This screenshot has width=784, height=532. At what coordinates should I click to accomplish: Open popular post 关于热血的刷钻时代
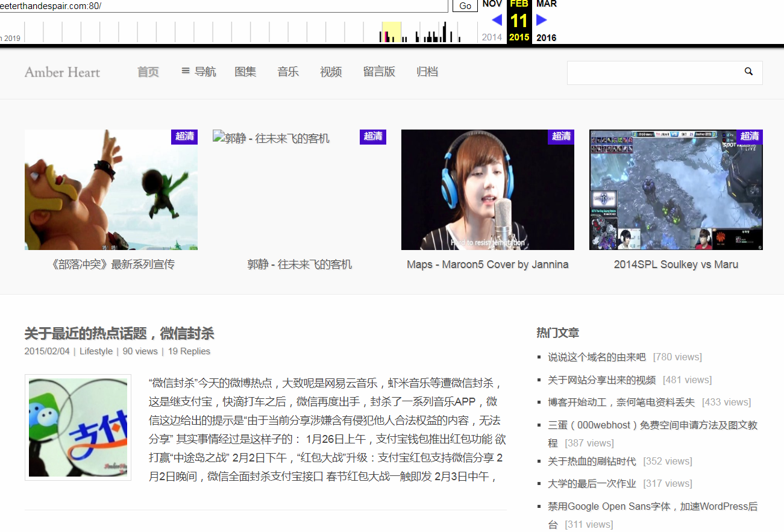click(592, 462)
